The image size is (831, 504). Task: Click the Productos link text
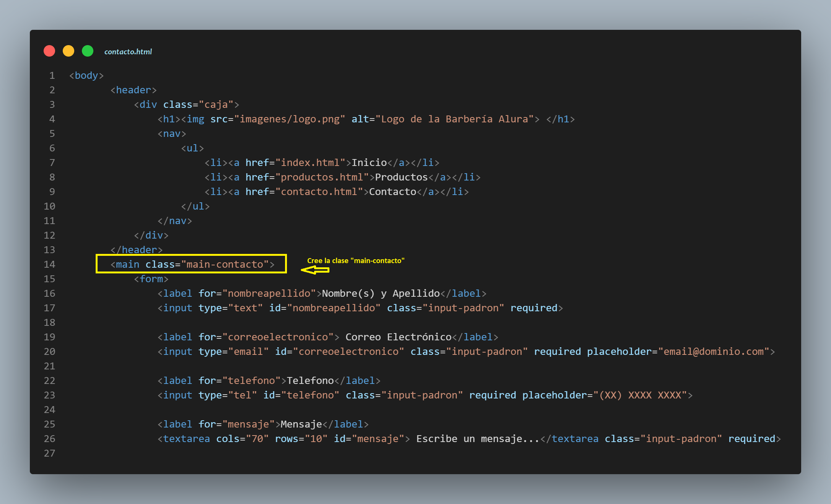click(401, 177)
